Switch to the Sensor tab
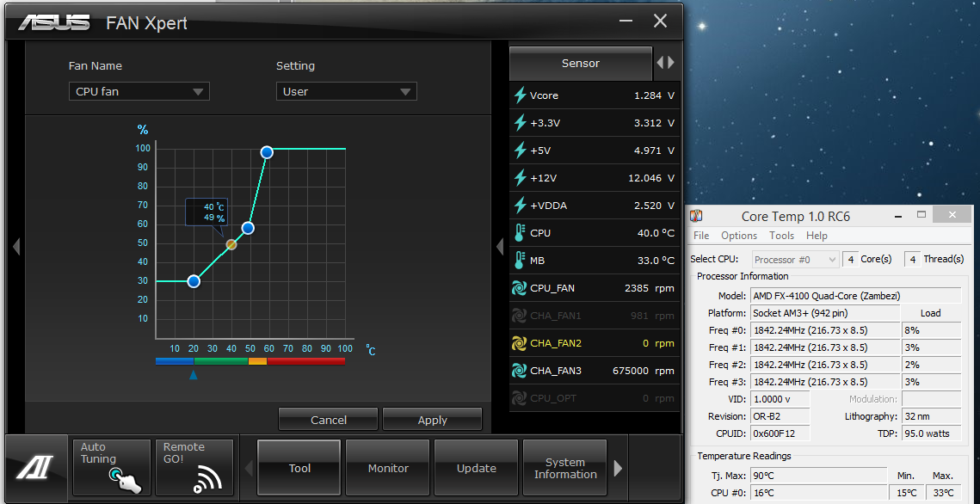Viewport: 980px width, 504px height. [581, 63]
